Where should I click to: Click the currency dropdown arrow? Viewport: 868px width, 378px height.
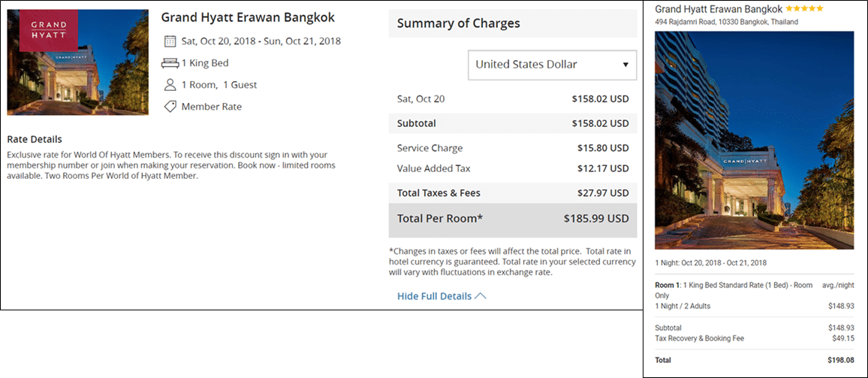pyautogui.click(x=625, y=65)
